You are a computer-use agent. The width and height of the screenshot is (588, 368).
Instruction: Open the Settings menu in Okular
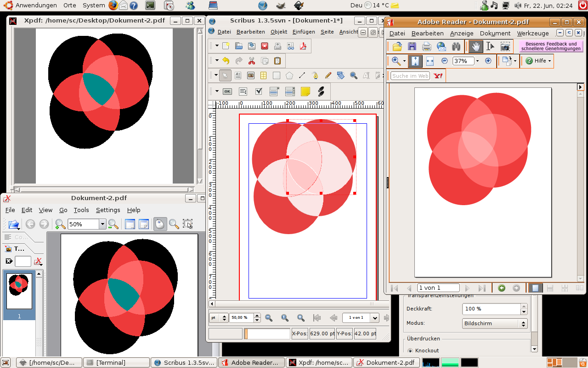(x=108, y=210)
